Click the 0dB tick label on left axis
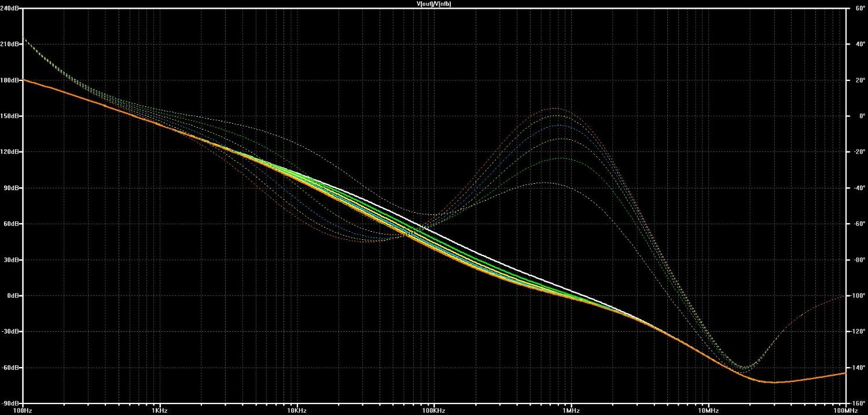Viewport: 868px width, 415px height. (x=13, y=295)
